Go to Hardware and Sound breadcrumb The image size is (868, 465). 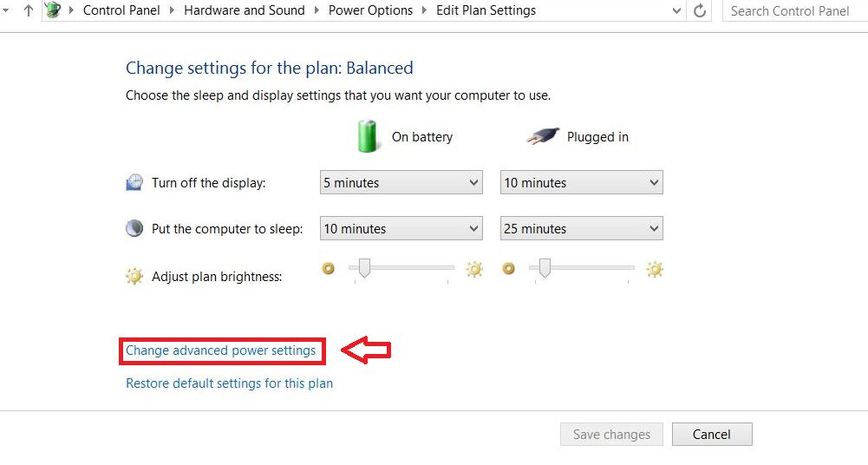click(x=245, y=11)
